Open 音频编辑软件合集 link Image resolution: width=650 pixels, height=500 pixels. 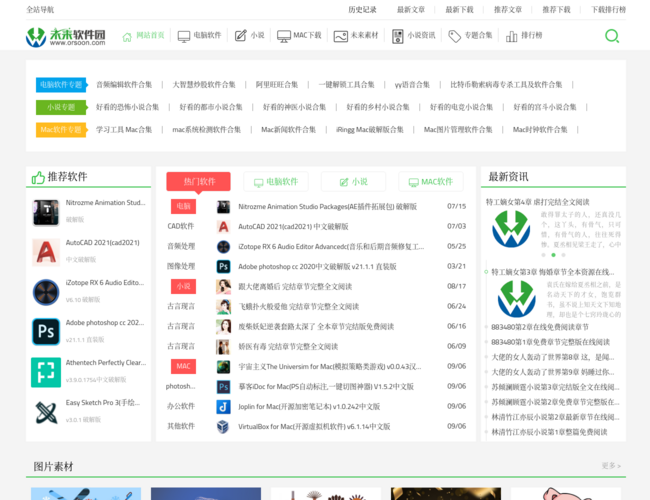124,85
